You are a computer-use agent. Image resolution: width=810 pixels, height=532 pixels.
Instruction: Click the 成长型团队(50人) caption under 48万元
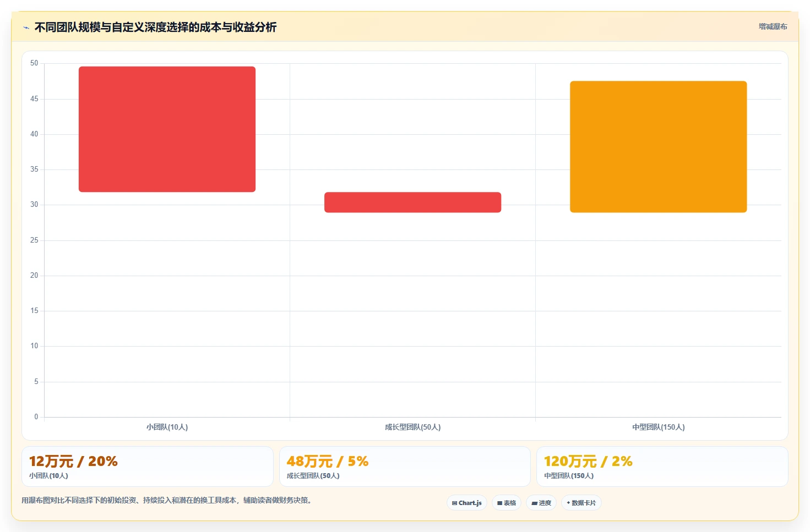coord(313,476)
